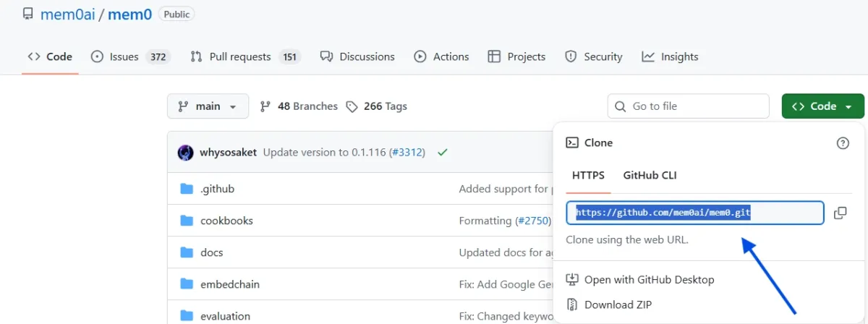This screenshot has width=868, height=324.
Task: Open the clone help question mark icon
Action: coord(843,143)
